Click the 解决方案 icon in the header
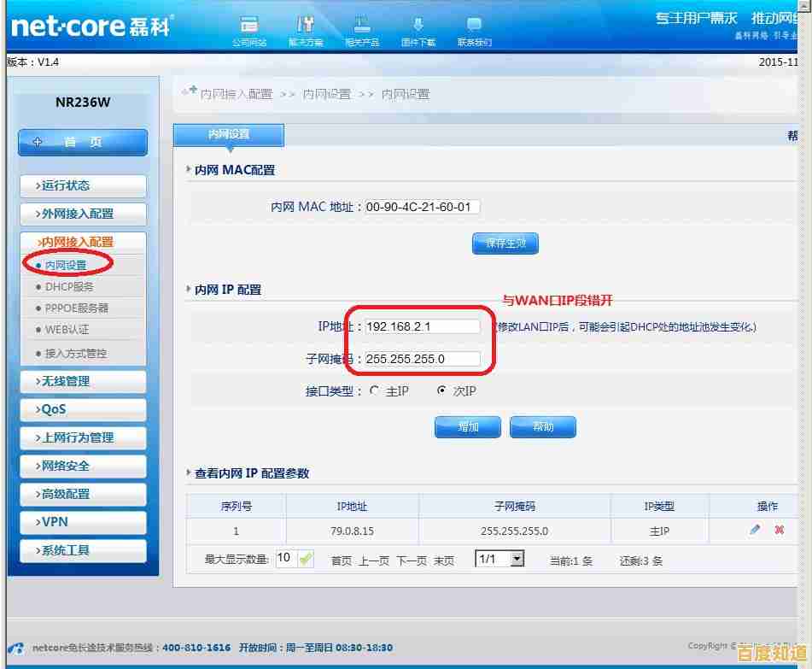This screenshot has height=669, width=812. pos(306,26)
